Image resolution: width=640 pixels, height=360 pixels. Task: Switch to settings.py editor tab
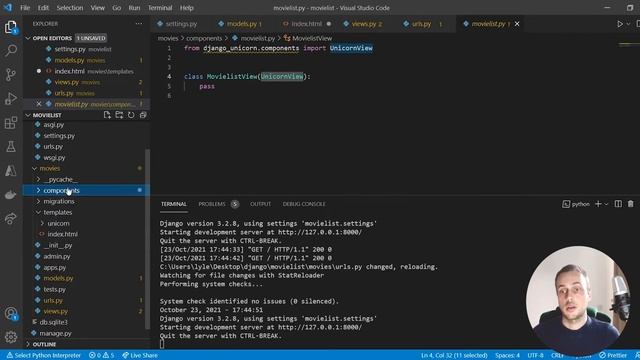(x=177, y=24)
